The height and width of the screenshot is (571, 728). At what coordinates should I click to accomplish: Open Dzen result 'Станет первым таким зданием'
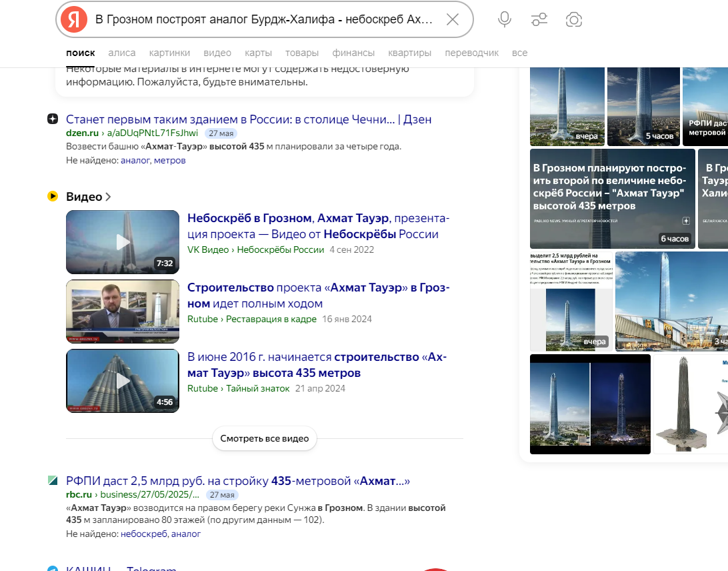click(249, 119)
